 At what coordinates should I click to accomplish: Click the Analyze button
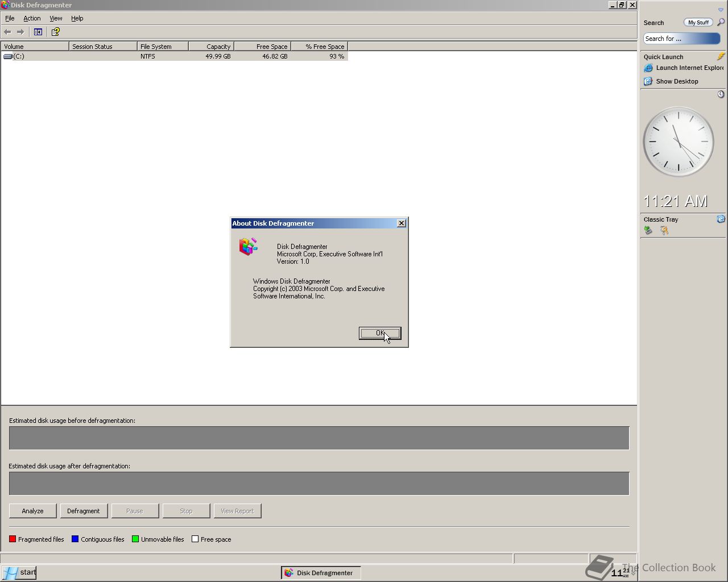click(x=33, y=511)
